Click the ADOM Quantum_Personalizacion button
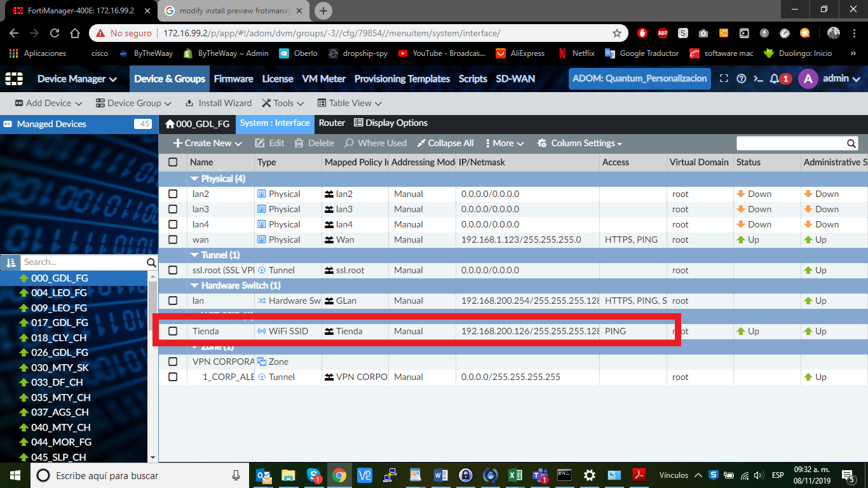This screenshot has height=488, width=868. (x=640, y=79)
